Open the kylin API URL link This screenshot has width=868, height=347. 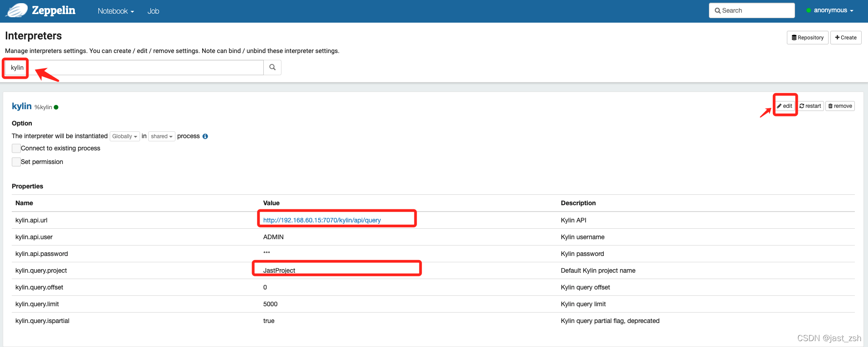coord(322,220)
